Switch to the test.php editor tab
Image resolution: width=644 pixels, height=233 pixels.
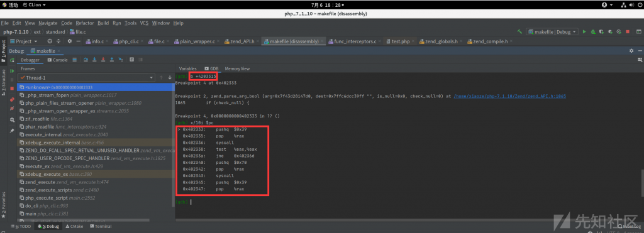401,41
